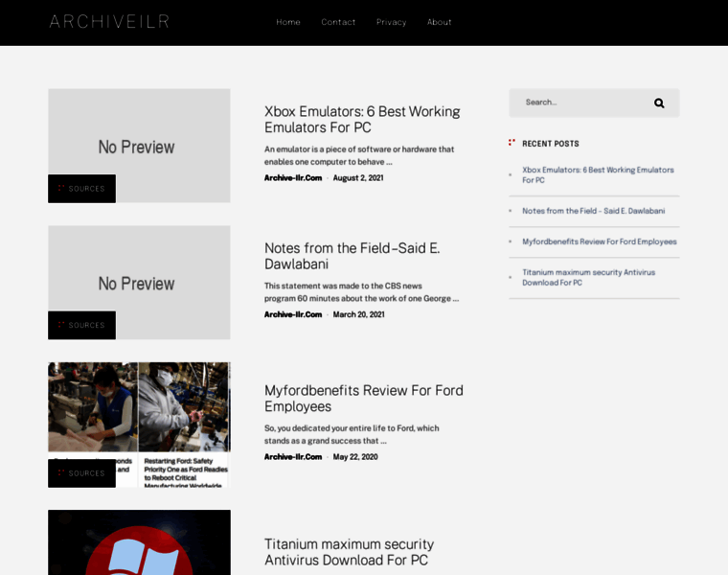Click Archive-Ilr.Com author on Xbox Emulators post
Viewport: 728px width, 575px height.
[x=293, y=178]
